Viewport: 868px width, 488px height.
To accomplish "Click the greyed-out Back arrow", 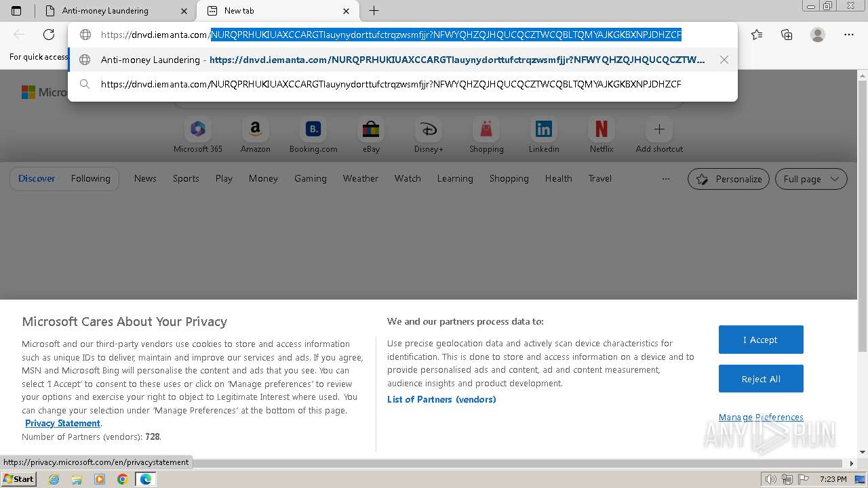I will point(19,35).
